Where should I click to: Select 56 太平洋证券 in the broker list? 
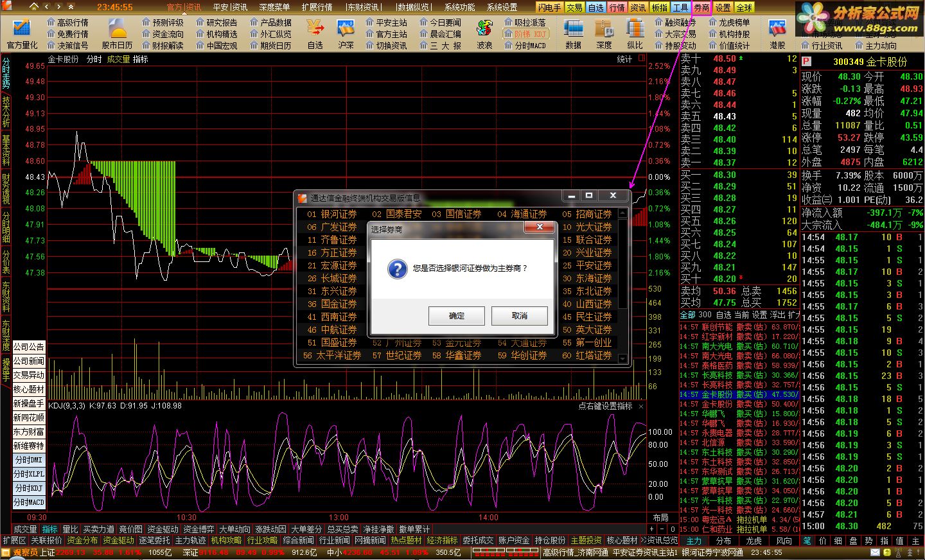(x=331, y=355)
